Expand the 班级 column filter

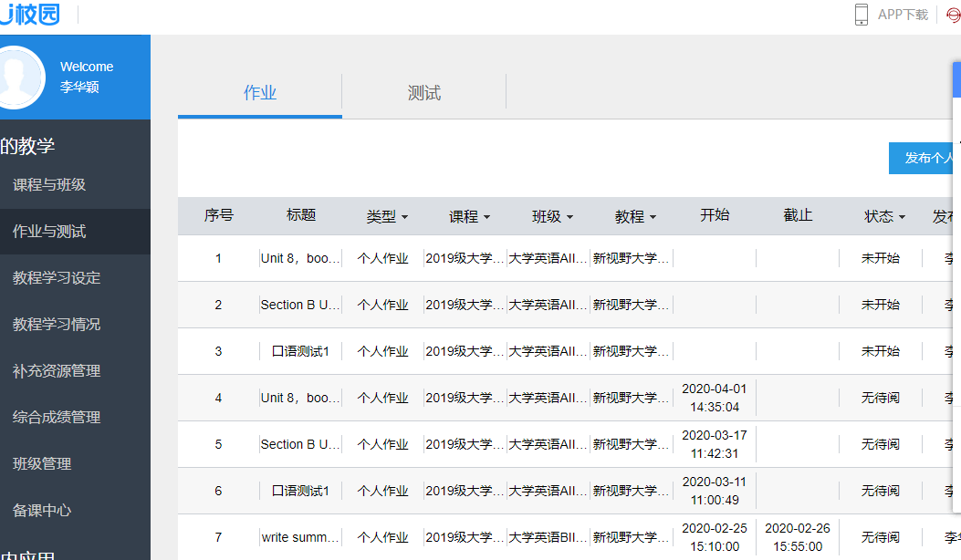[x=552, y=217]
